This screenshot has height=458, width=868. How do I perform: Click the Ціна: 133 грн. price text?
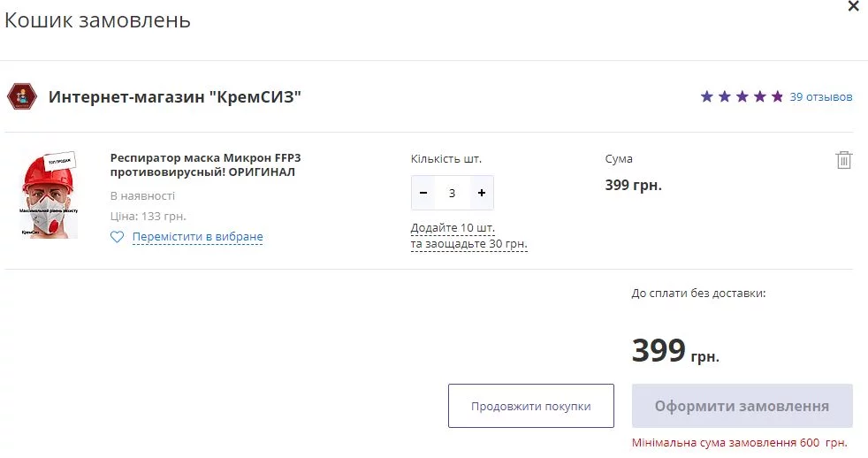[x=148, y=216]
